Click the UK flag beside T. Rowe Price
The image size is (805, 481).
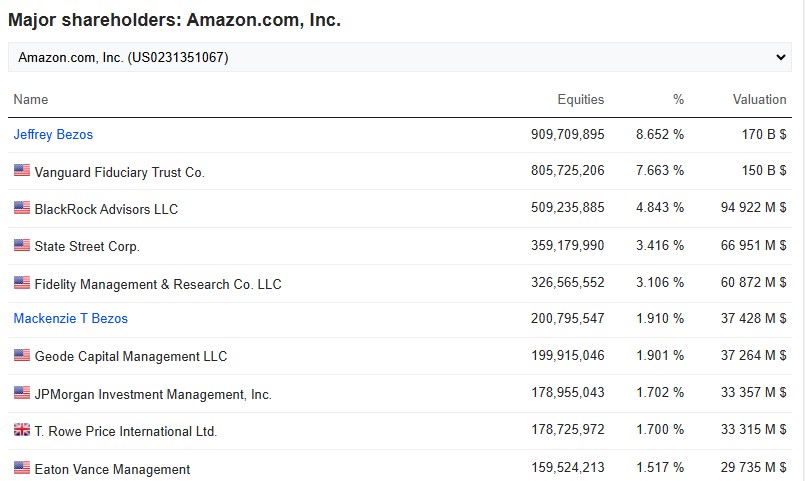[21, 430]
